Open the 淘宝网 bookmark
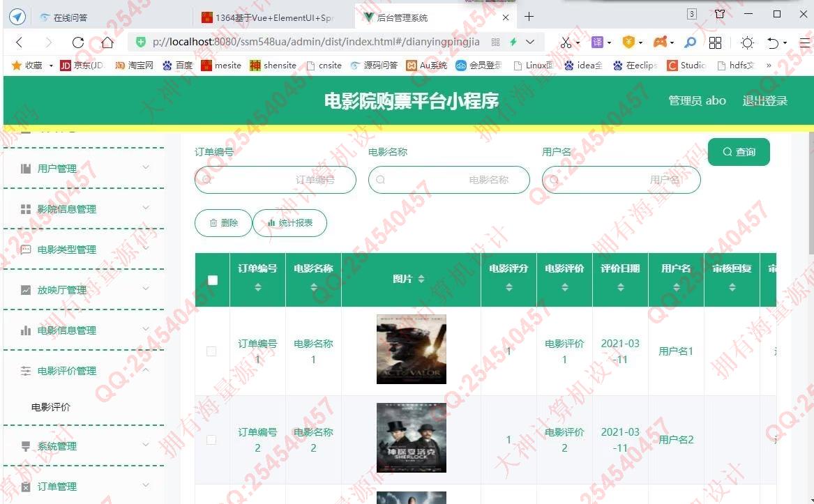Viewport: 814px width, 504px height. 134,66
